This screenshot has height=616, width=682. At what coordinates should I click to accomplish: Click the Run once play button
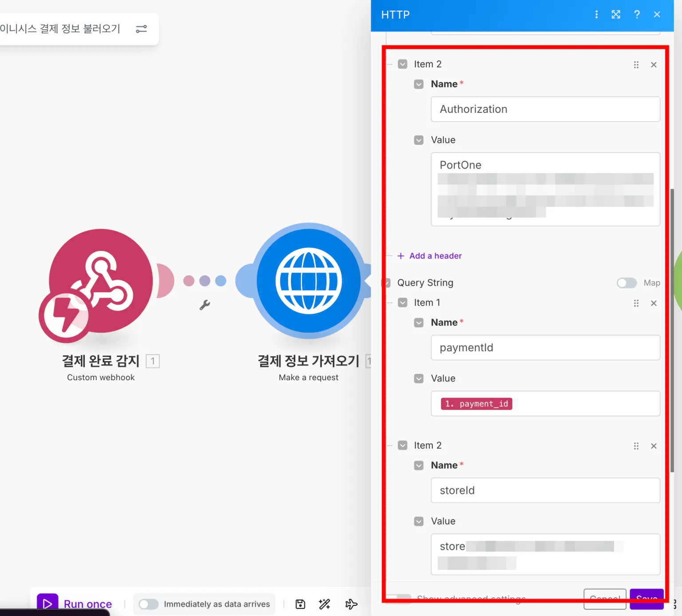(x=48, y=604)
